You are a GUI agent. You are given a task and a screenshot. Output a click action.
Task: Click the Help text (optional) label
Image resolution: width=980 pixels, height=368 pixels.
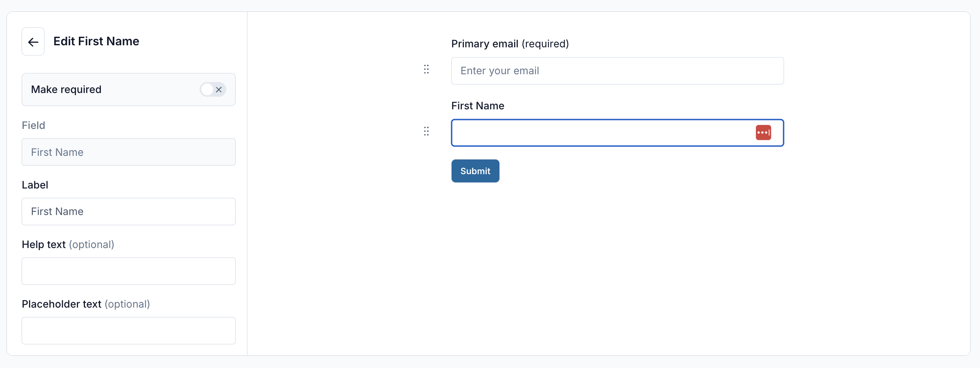click(x=68, y=244)
